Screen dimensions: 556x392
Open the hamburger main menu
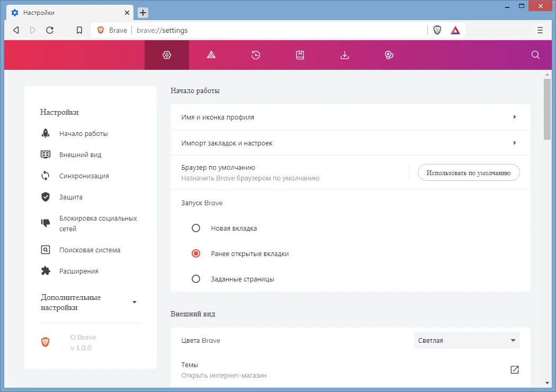(540, 31)
